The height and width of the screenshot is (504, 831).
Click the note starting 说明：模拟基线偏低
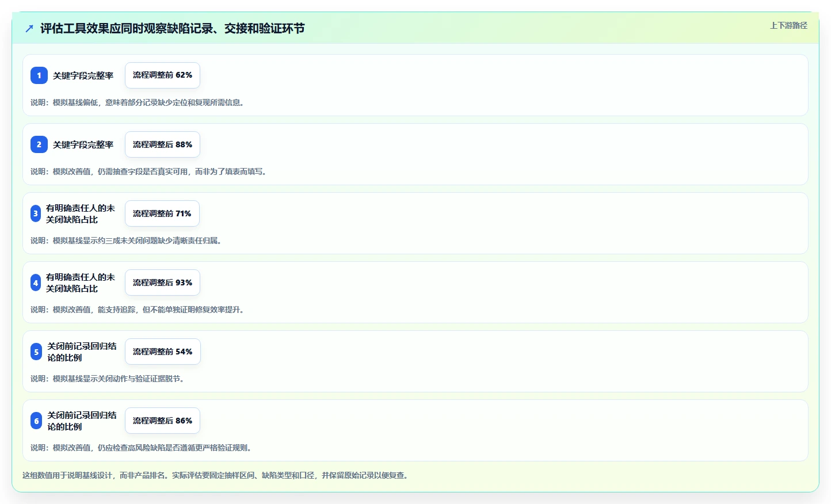pos(139,102)
